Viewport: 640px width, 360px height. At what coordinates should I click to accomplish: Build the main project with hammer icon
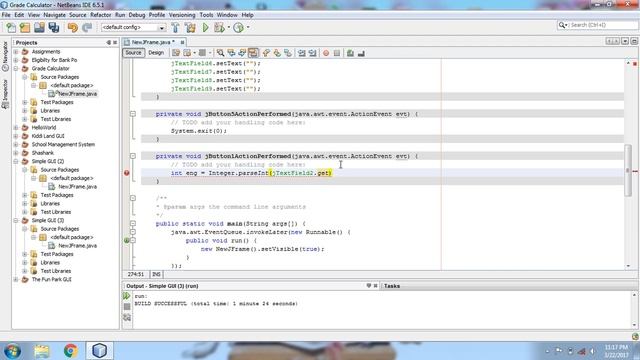coord(176,27)
